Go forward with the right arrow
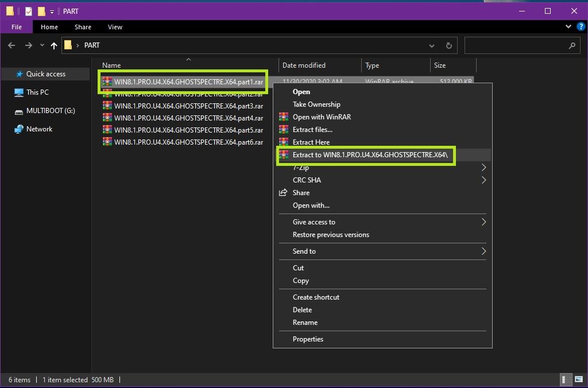The image size is (588, 388). [29, 45]
